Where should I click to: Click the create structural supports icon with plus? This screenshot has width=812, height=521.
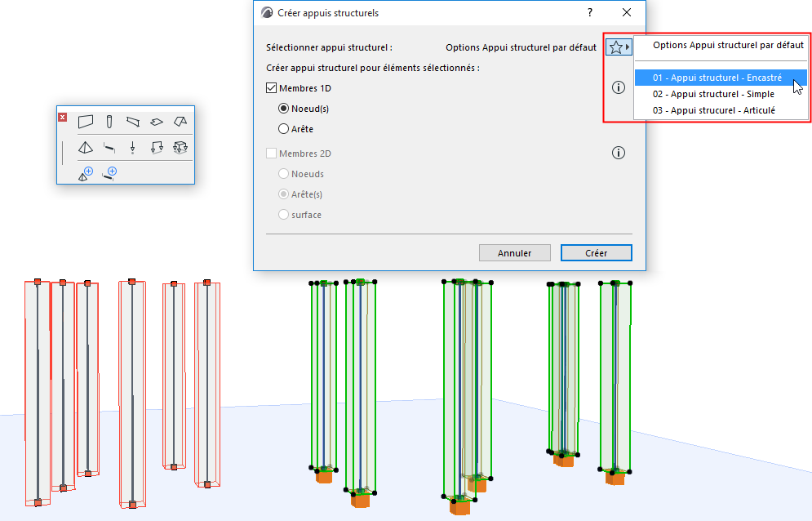pyautogui.click(x=86, y=174)
